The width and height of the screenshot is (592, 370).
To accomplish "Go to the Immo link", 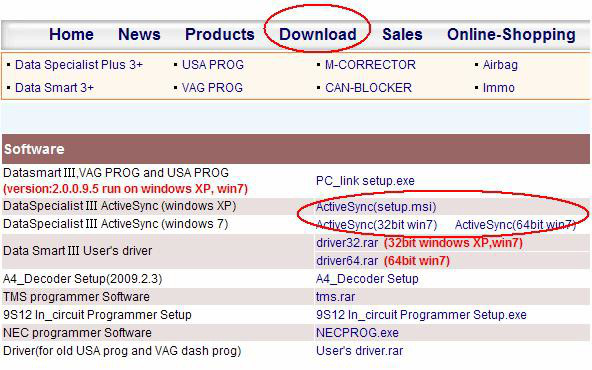I will [499, 88].
